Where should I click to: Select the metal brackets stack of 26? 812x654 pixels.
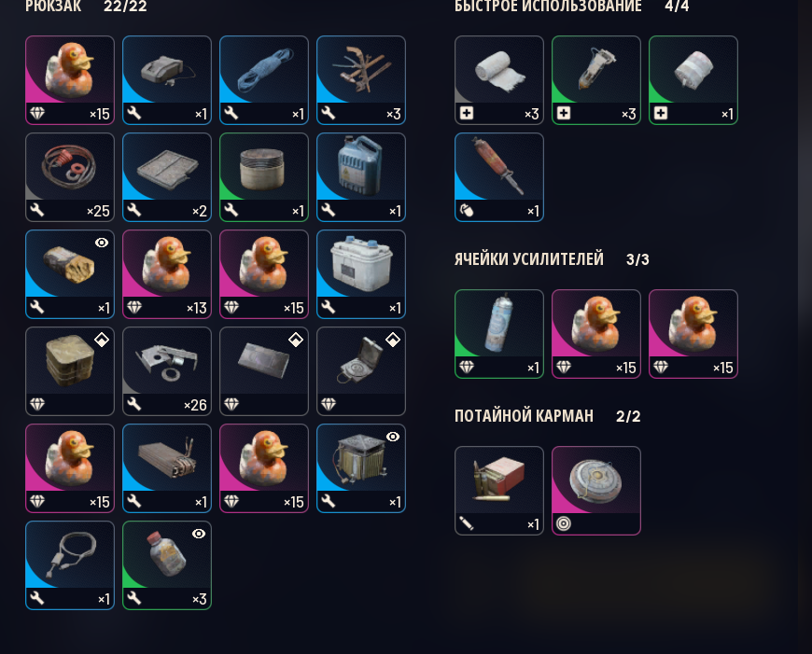pos(167,371)
